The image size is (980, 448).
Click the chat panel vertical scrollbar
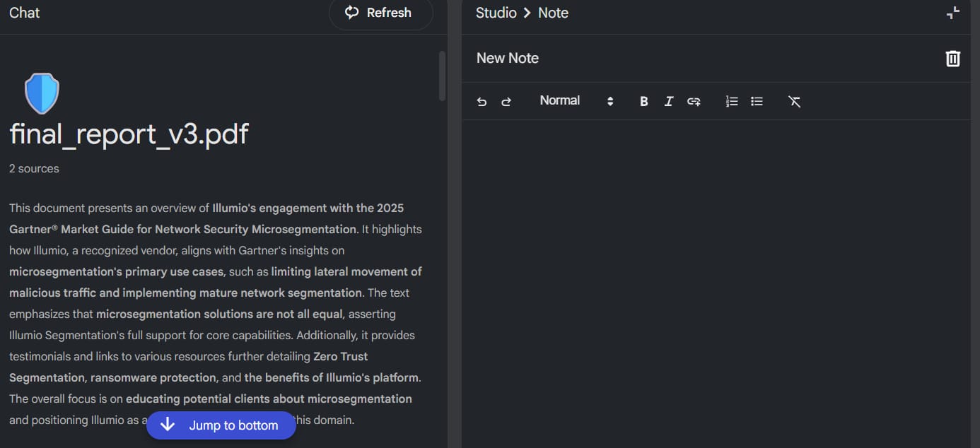(x=443, y=75)
